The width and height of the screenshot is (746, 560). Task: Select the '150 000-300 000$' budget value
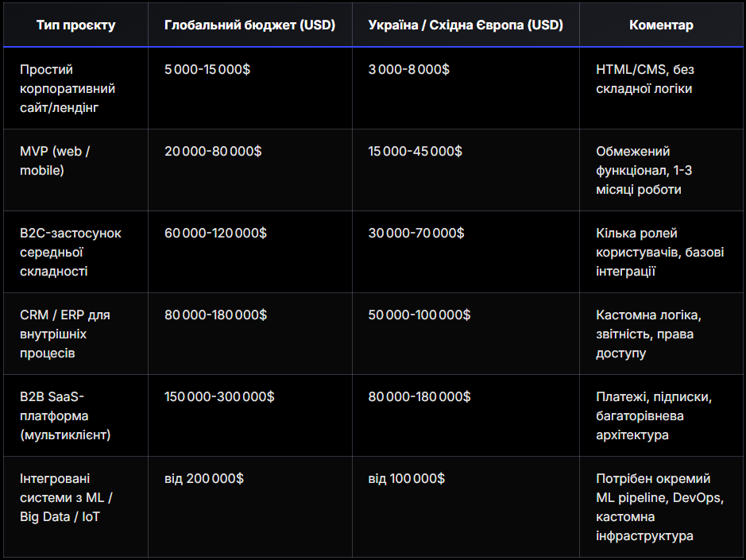click(219, 396)
